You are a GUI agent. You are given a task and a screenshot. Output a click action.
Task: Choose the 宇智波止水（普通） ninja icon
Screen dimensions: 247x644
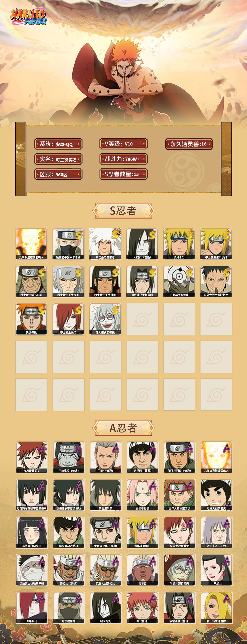click(106, 533)
